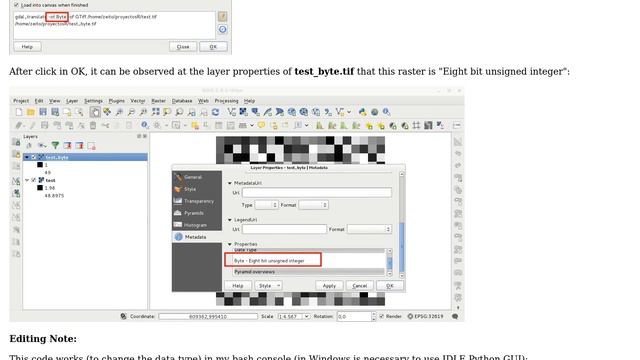Click the Style tab paintbrush icon

[x=178, y=189]
